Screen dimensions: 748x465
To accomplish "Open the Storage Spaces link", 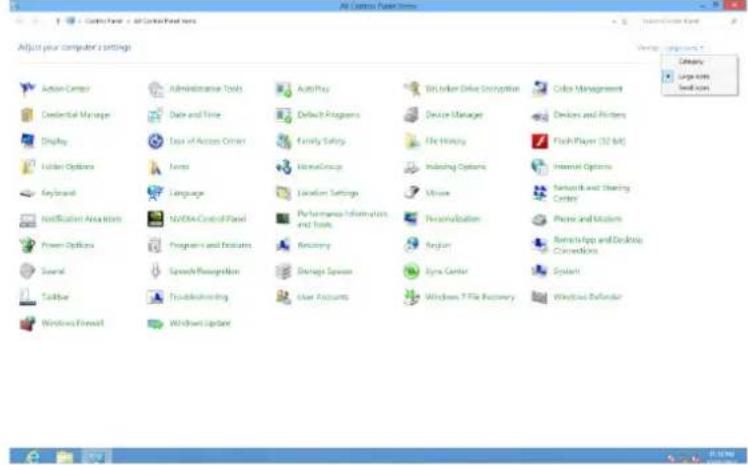I will click(x=324, y=271).
